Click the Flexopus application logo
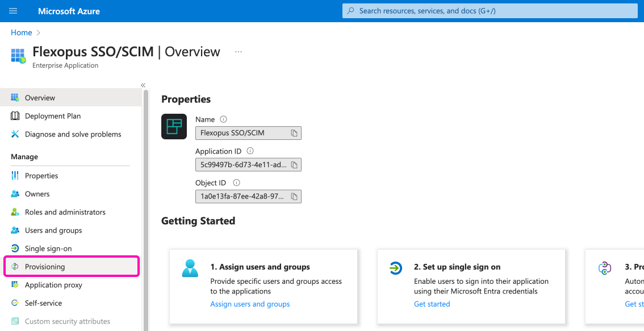This screenshot has height=331, width=644. (x=174, y=126)
